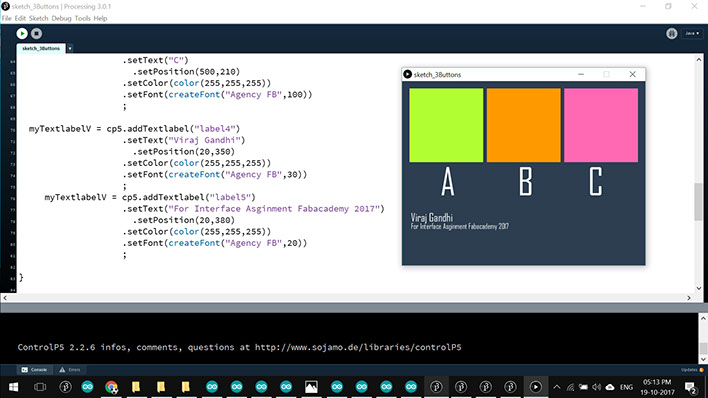The image size is (708, 398).
Task: Show hidden system tray icons
Action: tap(557, 387)
